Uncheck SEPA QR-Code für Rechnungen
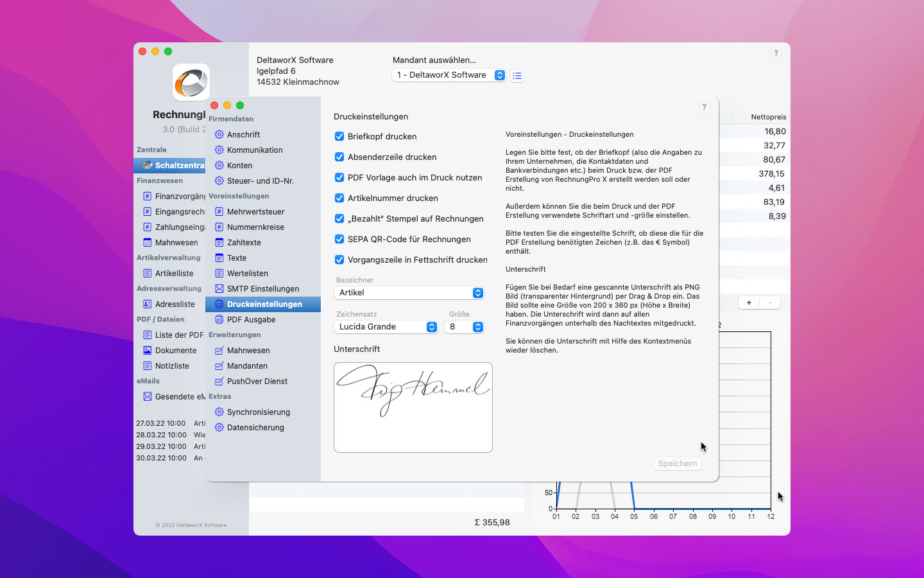The height and width of the screenshot is (578, 924). [x=339, y=239]
